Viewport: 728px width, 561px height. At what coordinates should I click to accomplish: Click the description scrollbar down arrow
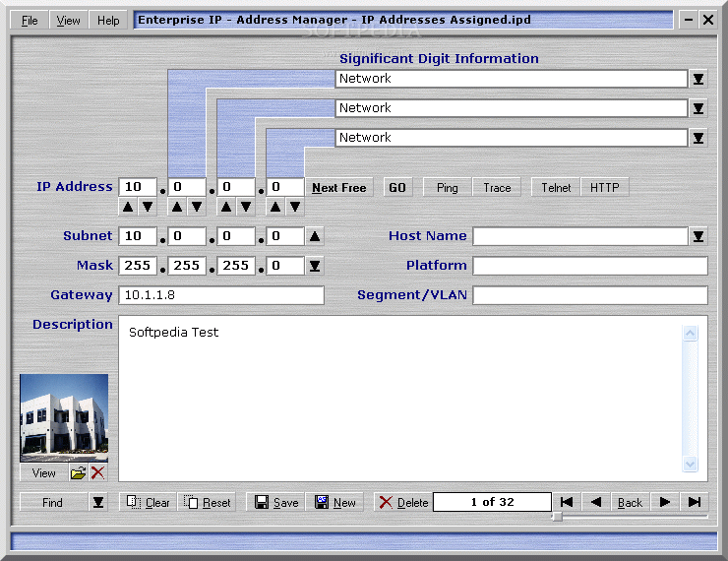690,464
